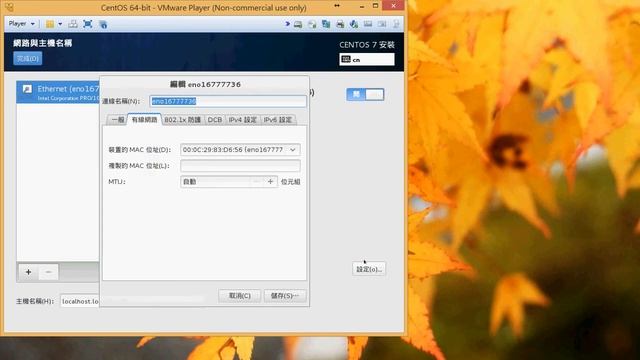Open the device MAC address dropdown
640x360 pixels.
click(240, 150)
